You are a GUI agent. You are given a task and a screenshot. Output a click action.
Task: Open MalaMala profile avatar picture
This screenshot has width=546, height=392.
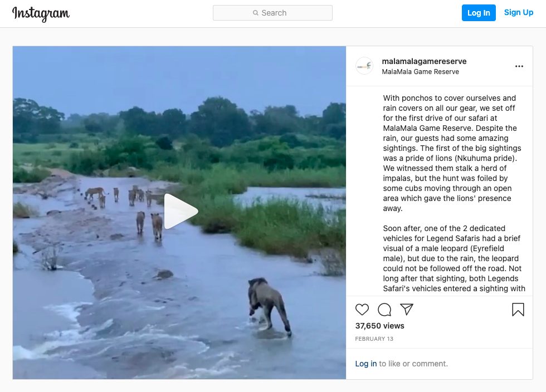[364, 66]
